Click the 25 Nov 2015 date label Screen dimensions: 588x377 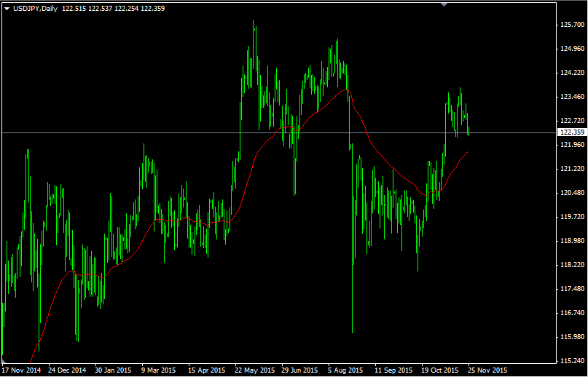[487, 370]
